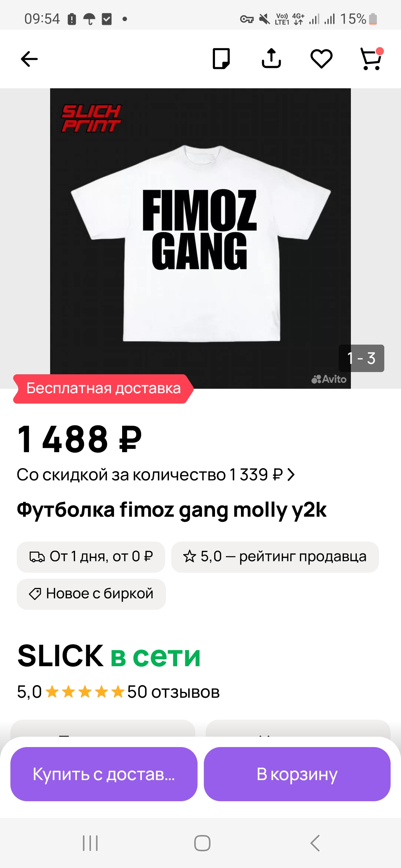Viewport: 401px width, 868px height.
Task: Open delivery info chip От 1 дня
Action: pyautogui.click(x=91, y=557)
